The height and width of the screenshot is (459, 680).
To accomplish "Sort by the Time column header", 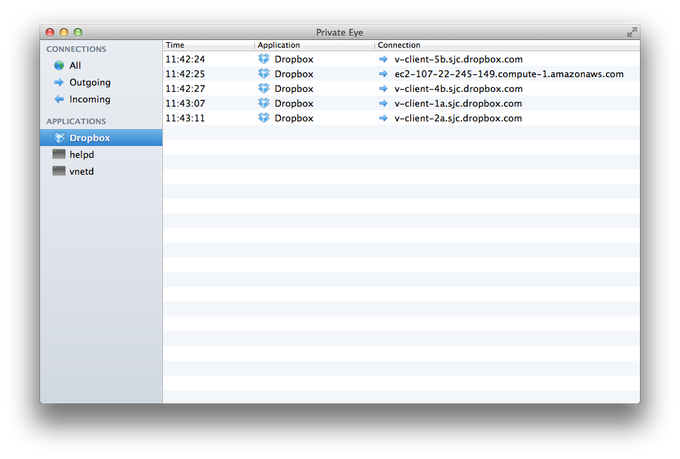I will 208,45.
